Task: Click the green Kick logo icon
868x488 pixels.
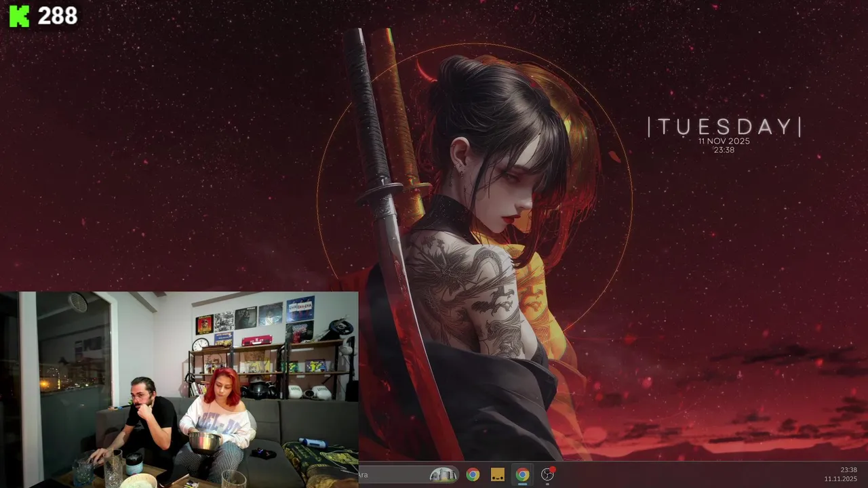Action: [x=19, y=16]
